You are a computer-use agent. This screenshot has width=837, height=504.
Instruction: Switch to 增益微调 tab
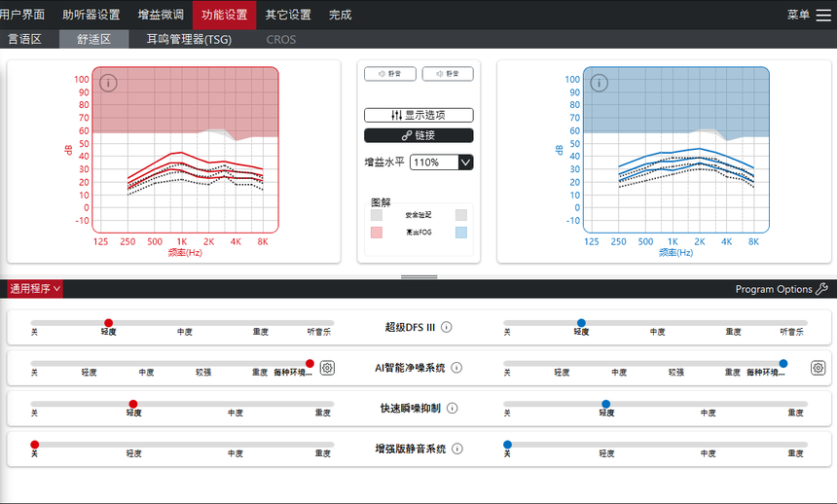click(x=161, y=15)
